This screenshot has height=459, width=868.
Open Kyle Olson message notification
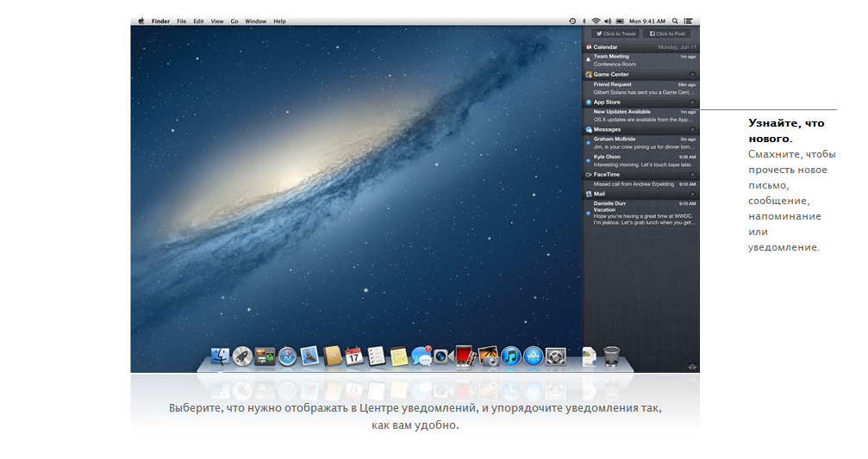tap(641, 161)
